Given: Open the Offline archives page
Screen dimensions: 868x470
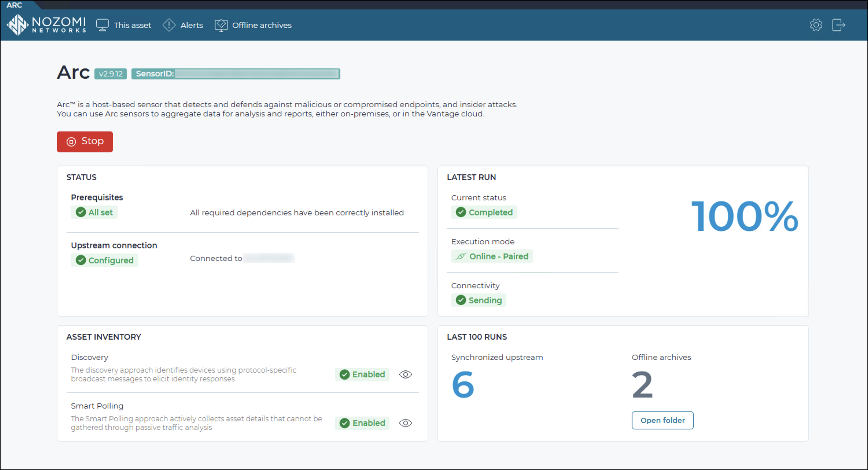Looking at the screenshot, I should click(x=253, y=25).
